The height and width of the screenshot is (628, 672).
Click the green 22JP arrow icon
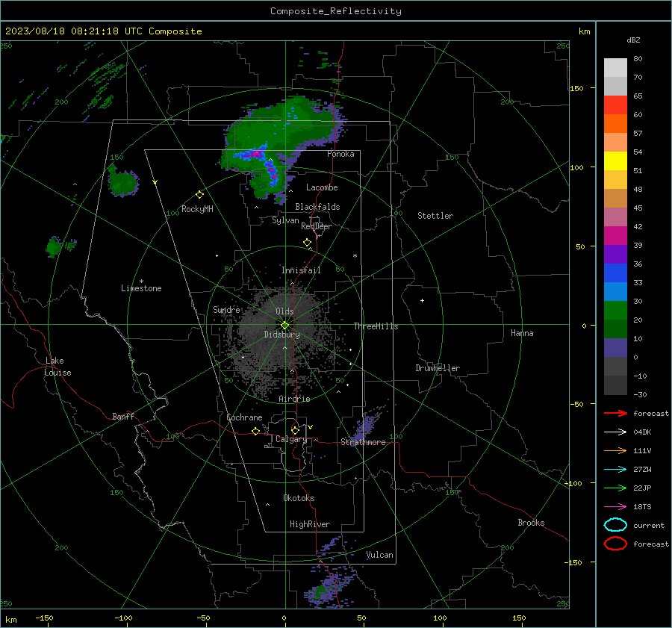pyautogui.click(x=615, y=488)
